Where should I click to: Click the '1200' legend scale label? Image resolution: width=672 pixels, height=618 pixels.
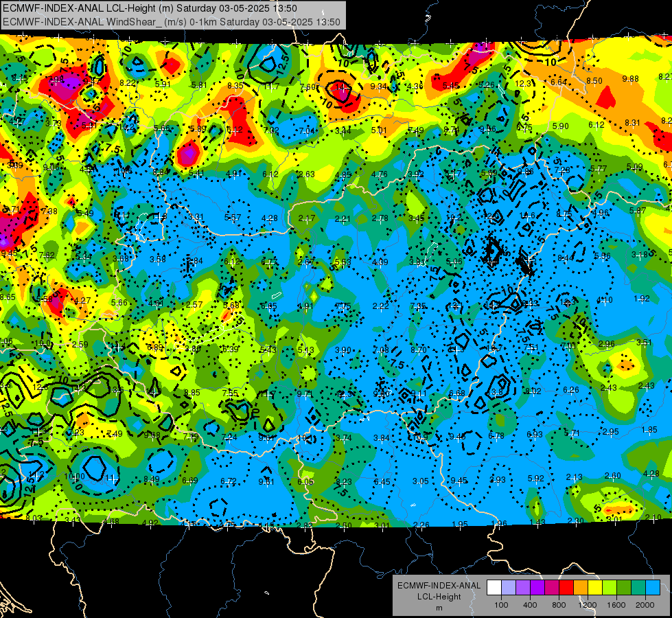(587, 605)
